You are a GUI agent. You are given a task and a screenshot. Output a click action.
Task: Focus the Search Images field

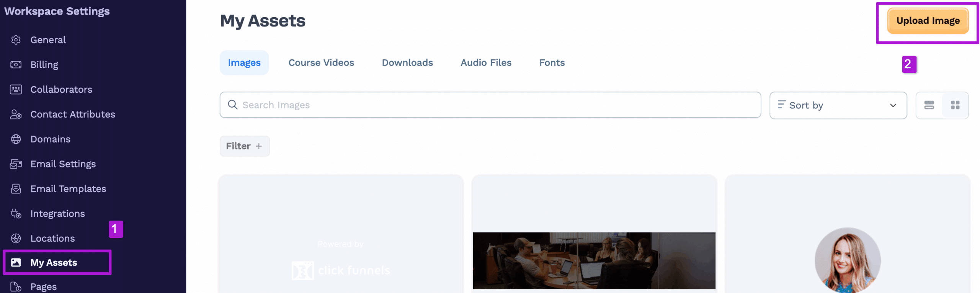click(x=490, y=105)
